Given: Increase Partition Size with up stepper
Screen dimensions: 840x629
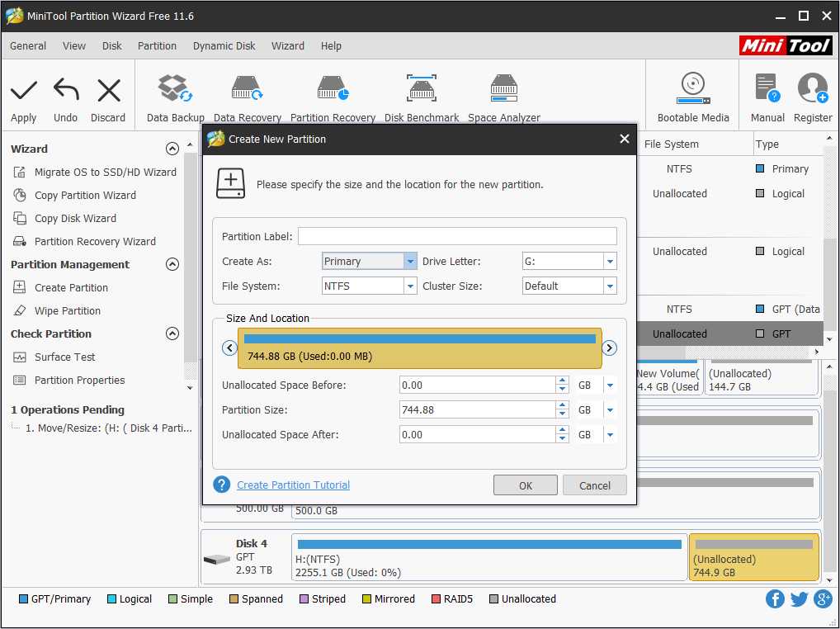Looking at the screenshot, I should [562, 405].
